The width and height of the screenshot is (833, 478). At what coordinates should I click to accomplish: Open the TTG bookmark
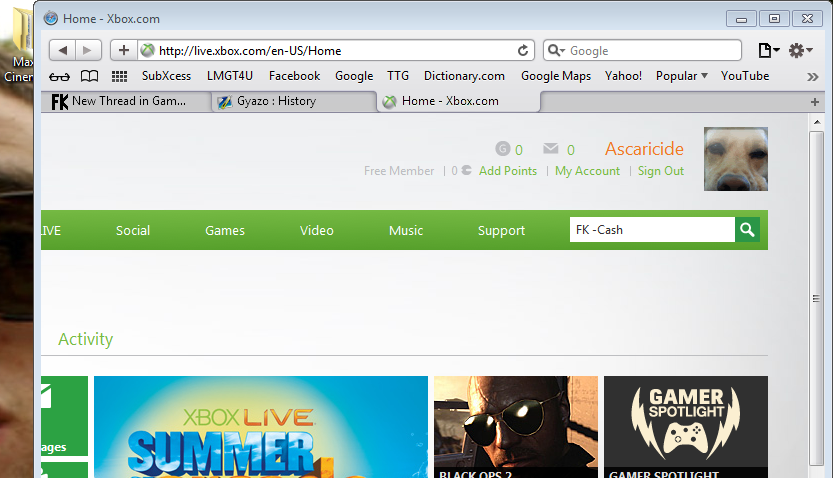(x=398, y=76)
